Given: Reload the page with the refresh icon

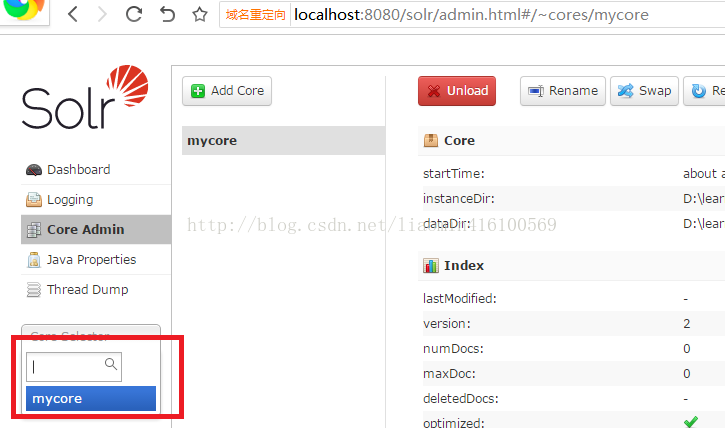Looking at the screenshot, I should click(x=134, y=14).
